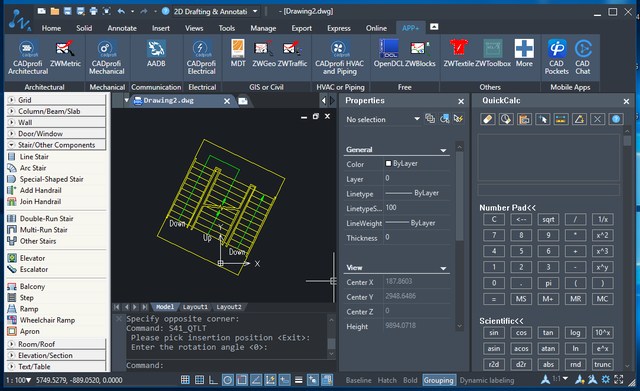Toggle Grouping option in status bar

(x=438, y=380)
